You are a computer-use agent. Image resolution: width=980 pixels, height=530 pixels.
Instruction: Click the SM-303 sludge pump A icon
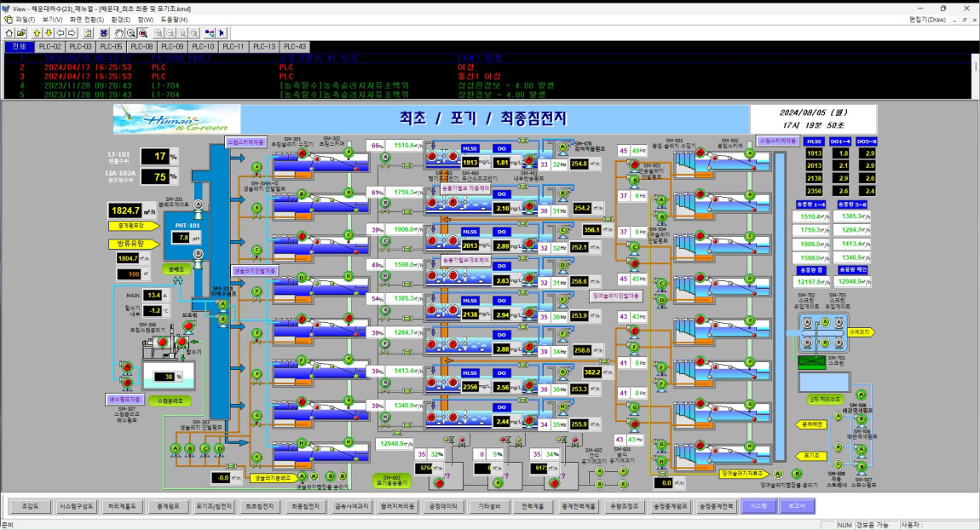coord(175,448)
